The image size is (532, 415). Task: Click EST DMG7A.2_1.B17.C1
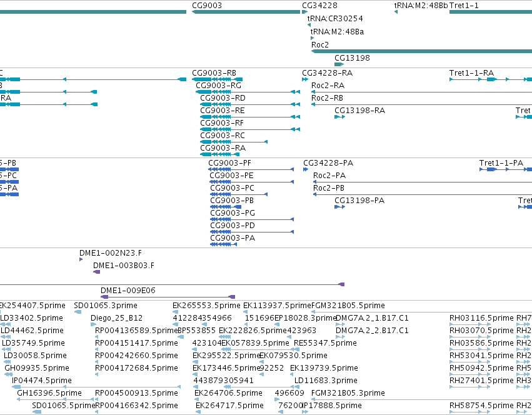[340, 325]
